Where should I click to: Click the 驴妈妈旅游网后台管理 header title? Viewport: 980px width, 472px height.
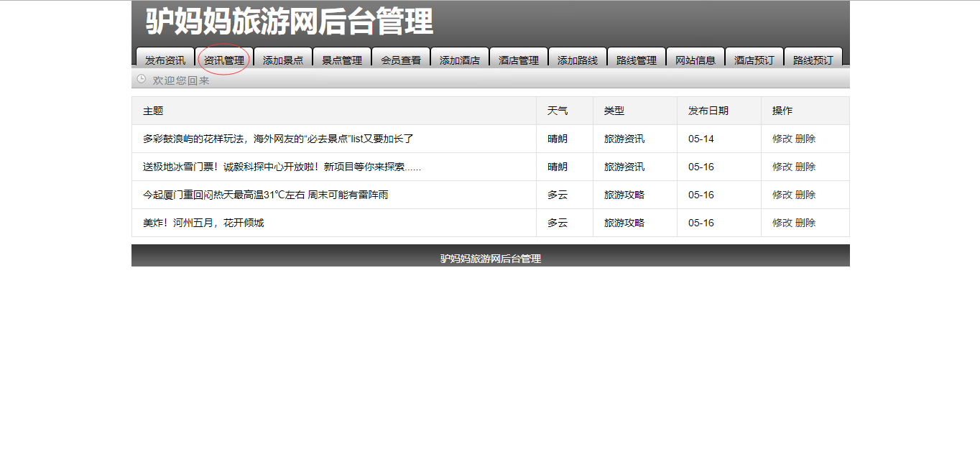pyautogui.click(x=290, y=22)
